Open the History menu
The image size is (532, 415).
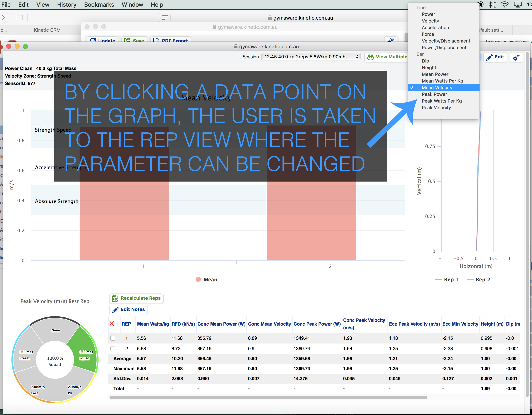(67, 5)
